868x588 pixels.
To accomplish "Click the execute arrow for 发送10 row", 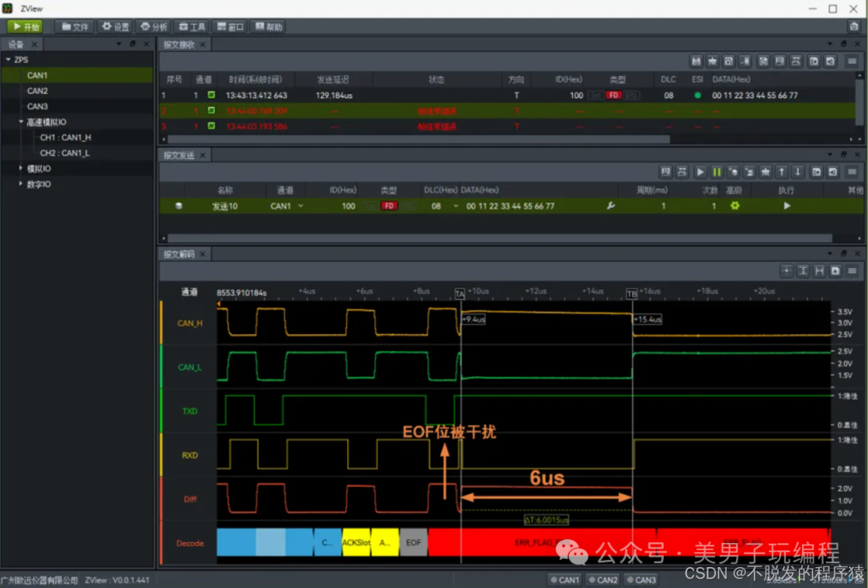I will (x=787, y=206).
